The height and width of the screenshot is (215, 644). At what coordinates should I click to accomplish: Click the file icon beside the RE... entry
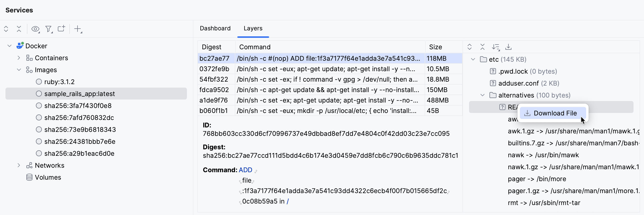pos(502,107)
